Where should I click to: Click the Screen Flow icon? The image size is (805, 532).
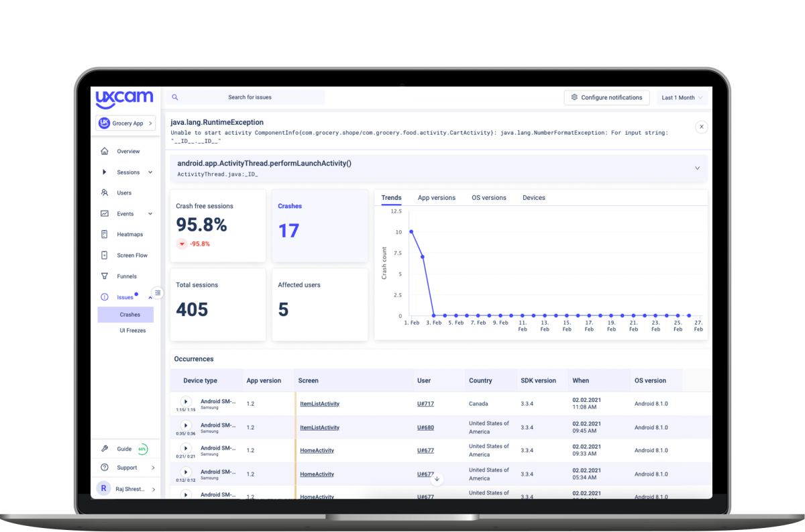(x=105, y=255)
